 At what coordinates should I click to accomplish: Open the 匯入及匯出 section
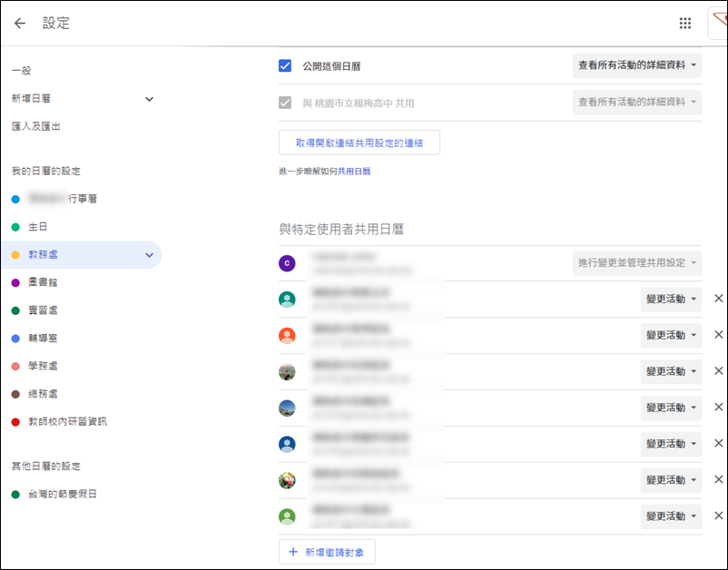point(35,126)
